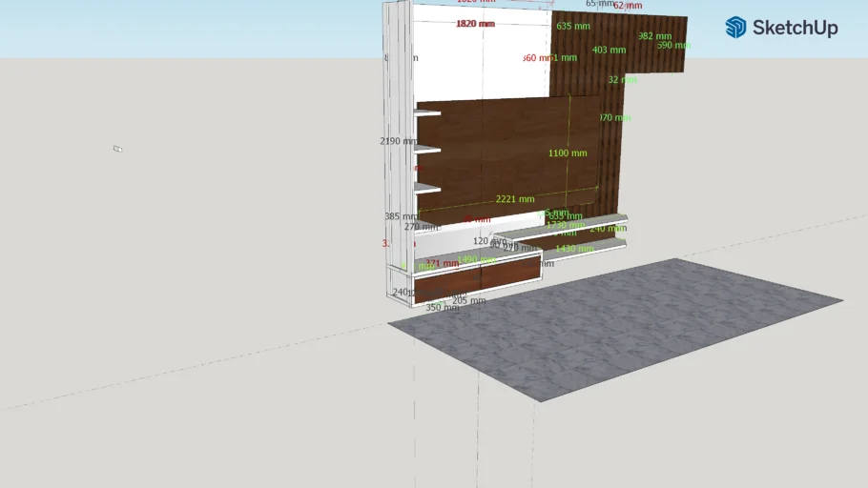Select the "385 mm" dimension label
The image size is (868, 488).
pos(402,216)
